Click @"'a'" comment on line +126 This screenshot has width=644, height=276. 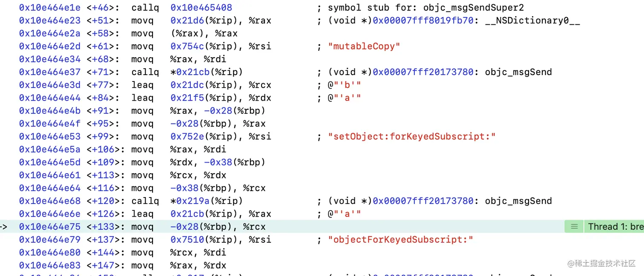coord(344,214)
